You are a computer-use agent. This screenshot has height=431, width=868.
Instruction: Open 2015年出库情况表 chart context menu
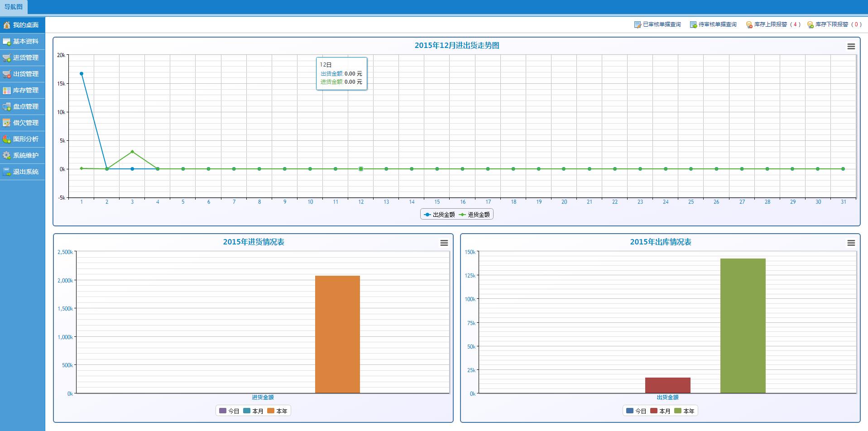coord(851,243)
